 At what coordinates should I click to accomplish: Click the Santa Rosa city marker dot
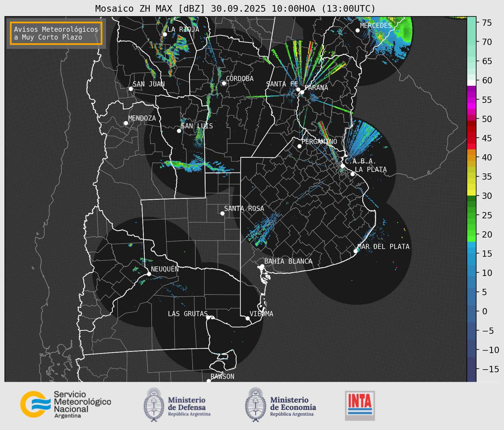(222, 213)
